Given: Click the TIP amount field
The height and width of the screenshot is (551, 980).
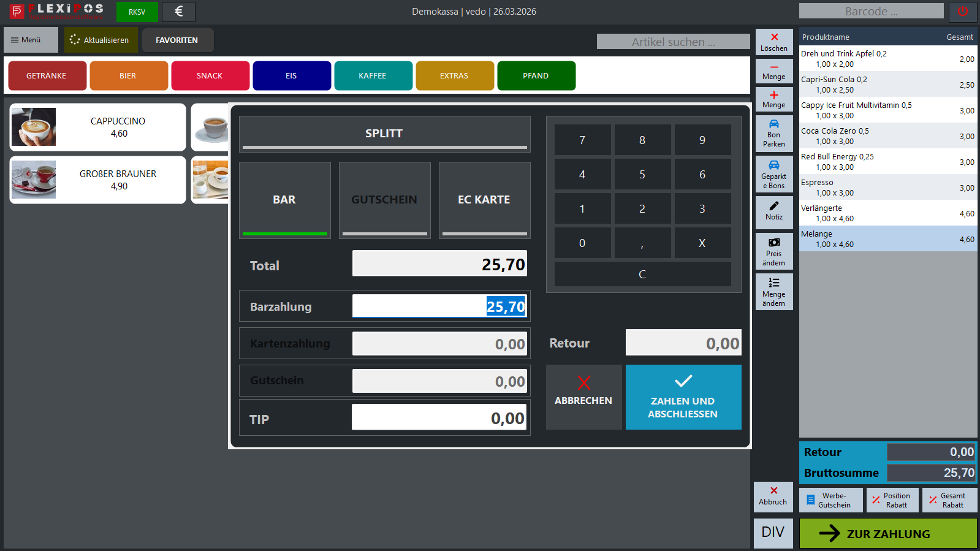Looking at the screenshot, I should 439,418.
